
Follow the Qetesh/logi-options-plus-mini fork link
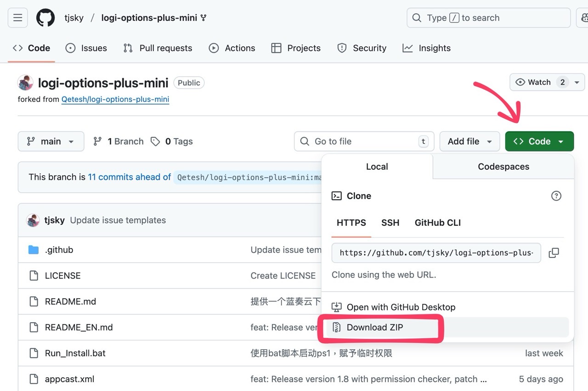[115, 99]
